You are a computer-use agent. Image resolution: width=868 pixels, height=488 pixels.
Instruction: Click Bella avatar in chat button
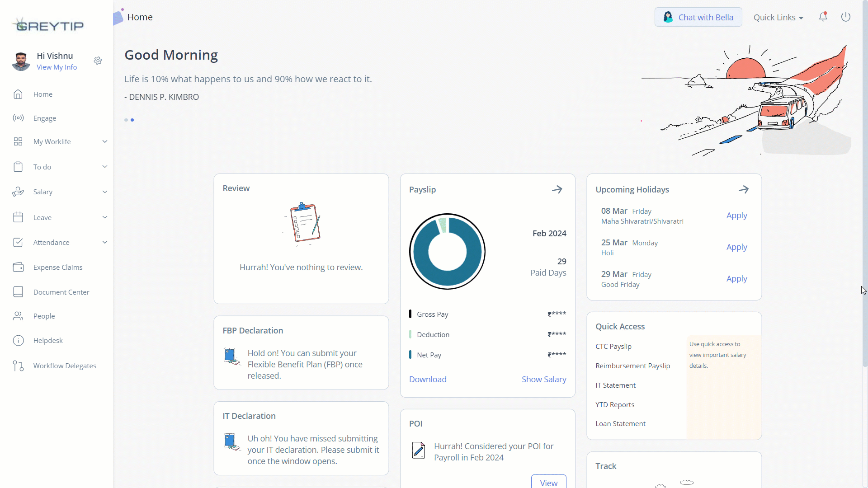pyautogui.click(x=668, y=17)
